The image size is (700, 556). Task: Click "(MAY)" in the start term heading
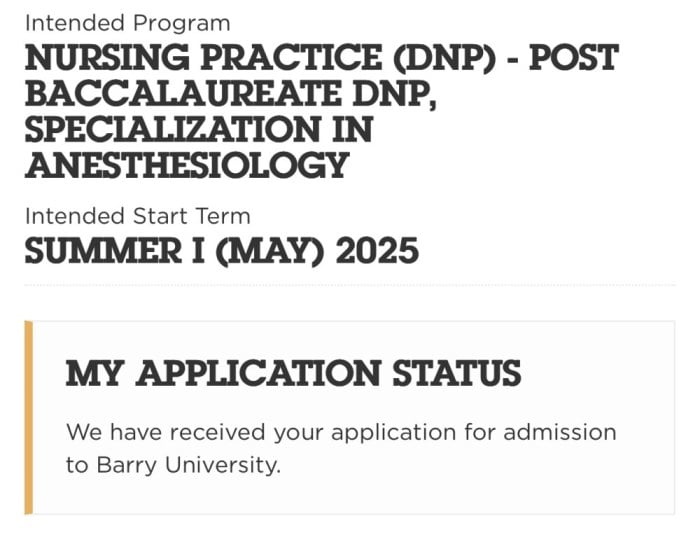[270, 251]
